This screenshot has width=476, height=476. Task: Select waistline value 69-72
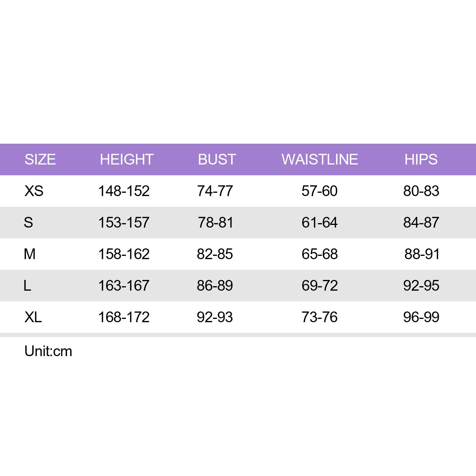click(320, 286)
